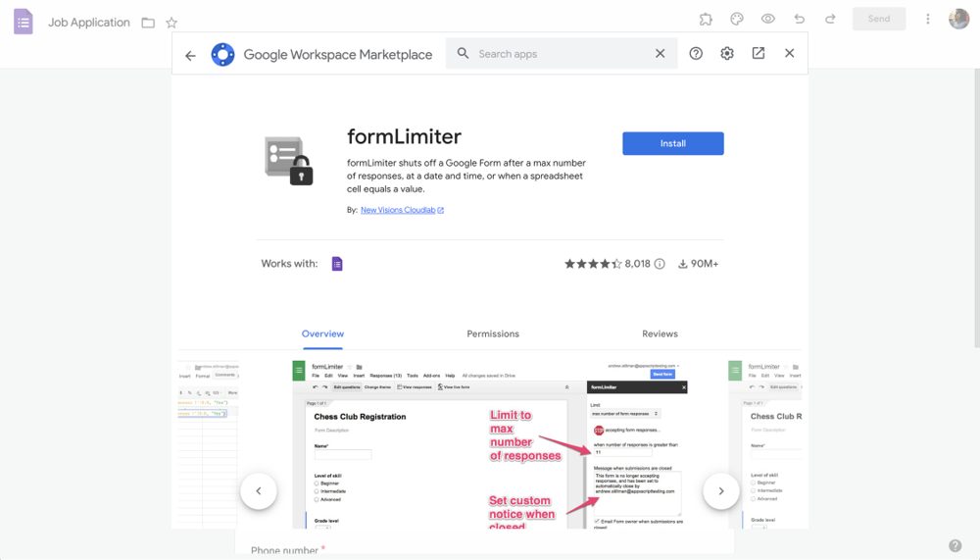980x560 pixels.
Task: Open Marketplace listing in new window
Action: pos(759,54)
